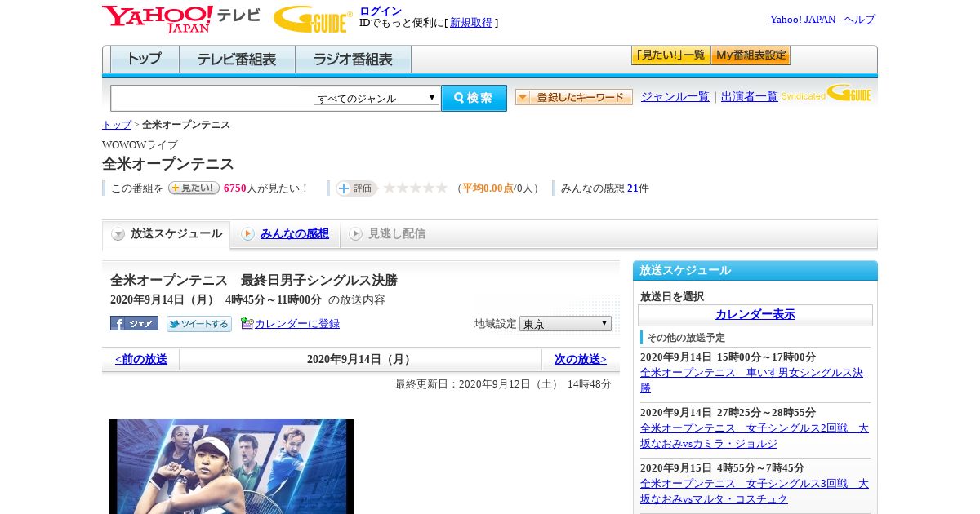Screen dimensions: 980x514
Task: Click the 15時00分～17時00分 schedule time
Action: [766, 357]
